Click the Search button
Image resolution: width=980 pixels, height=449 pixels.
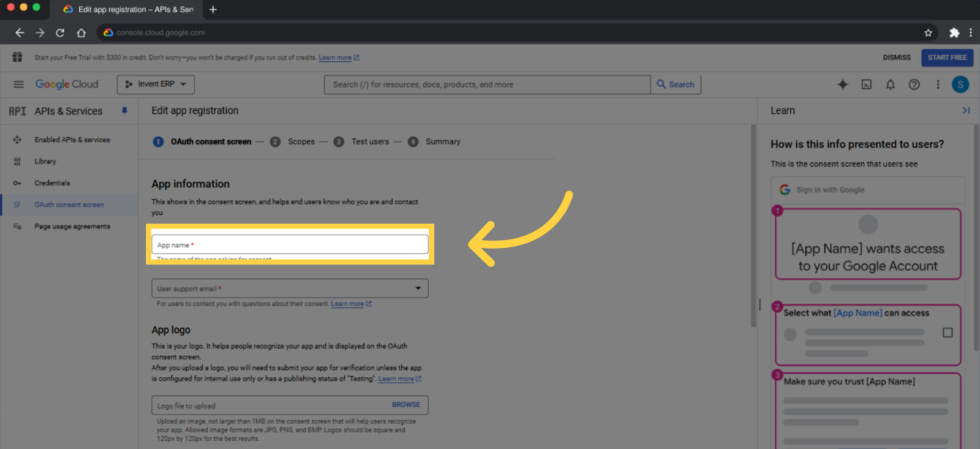point(676,85)
